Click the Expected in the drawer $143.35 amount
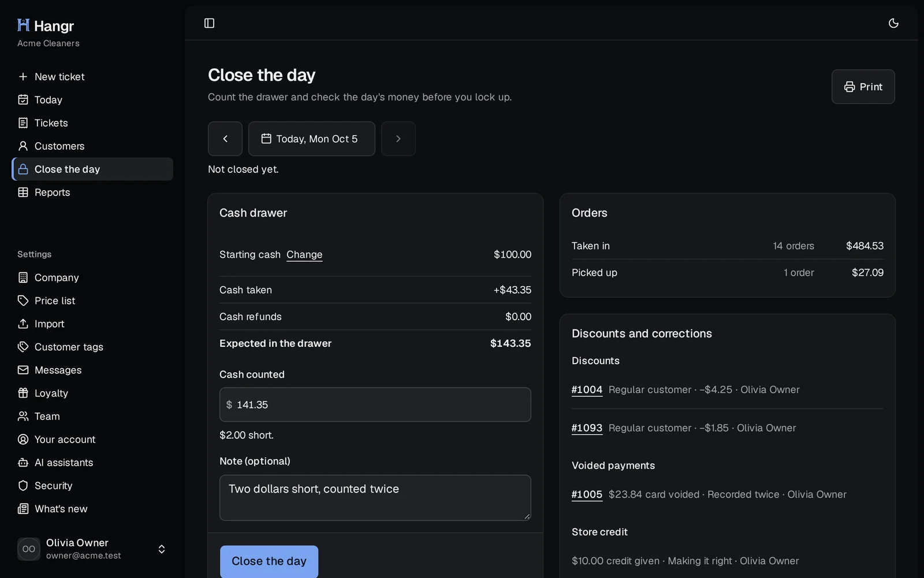Image resolution: width=924 pixels, height=578 pixels. click(511, 343)
